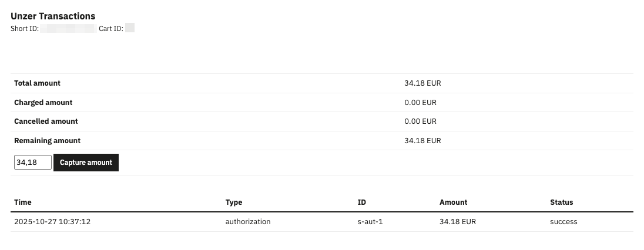Click the Remaining amount row label
The height and width of the screenshot is (250, 644).
click(x=47, y=141)
